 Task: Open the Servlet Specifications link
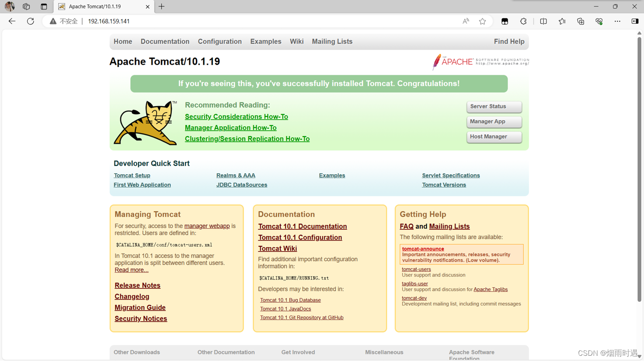(x=451, y=175)
